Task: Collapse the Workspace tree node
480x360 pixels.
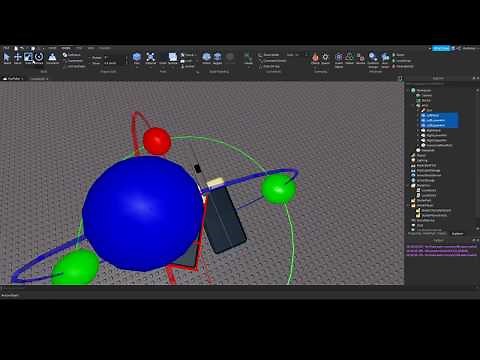Action: (409, 90)
